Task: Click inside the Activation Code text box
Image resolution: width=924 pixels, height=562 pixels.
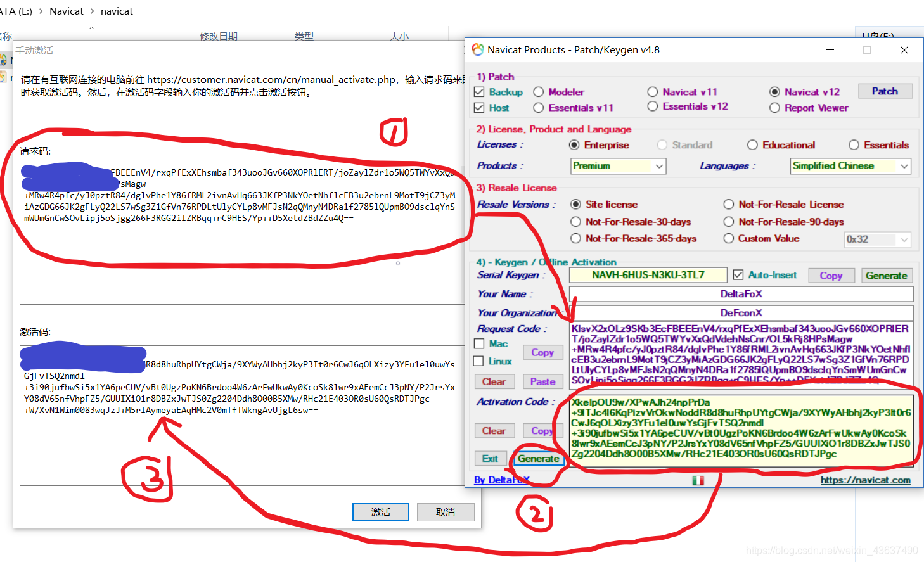Action: [x=741, y=432]
